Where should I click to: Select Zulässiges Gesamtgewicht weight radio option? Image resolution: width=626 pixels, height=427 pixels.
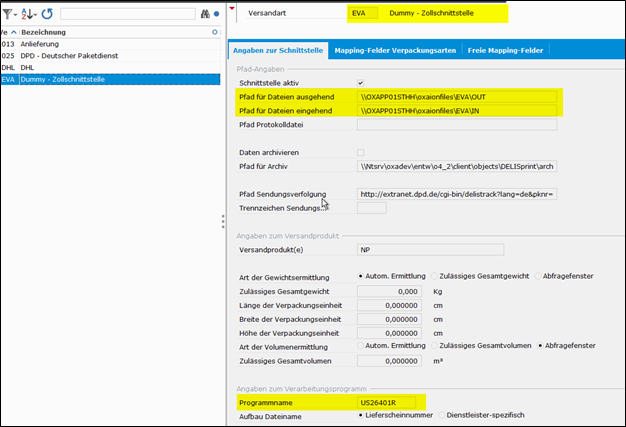point(436,275)
